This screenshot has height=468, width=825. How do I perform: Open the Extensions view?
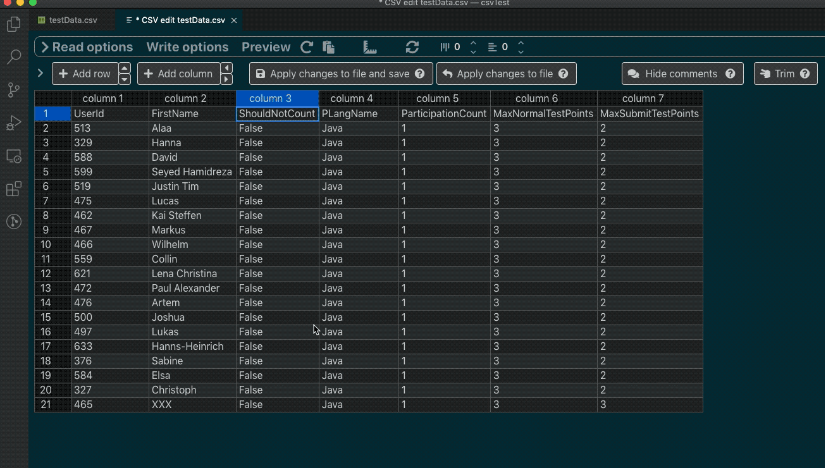coord(14,188)
